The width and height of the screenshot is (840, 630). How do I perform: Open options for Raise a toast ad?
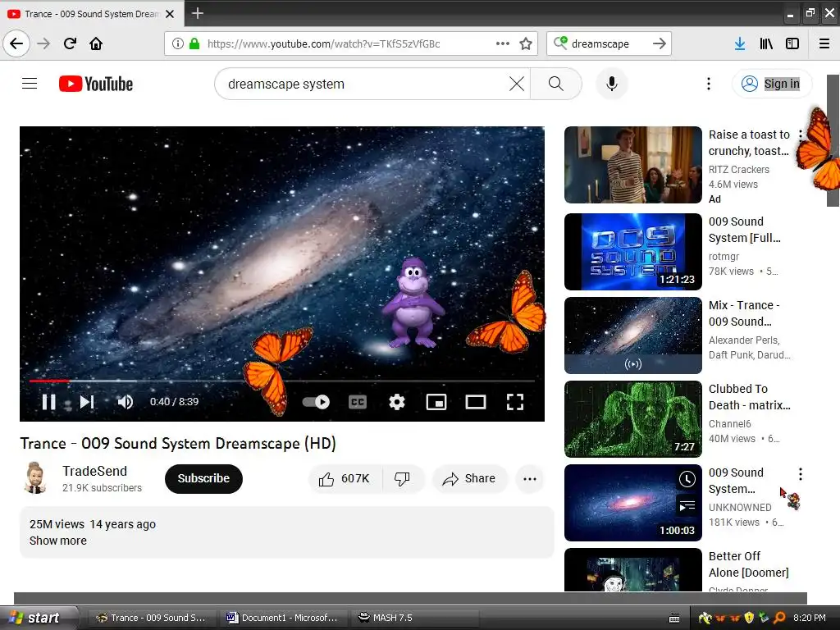(x=801, y=135)
